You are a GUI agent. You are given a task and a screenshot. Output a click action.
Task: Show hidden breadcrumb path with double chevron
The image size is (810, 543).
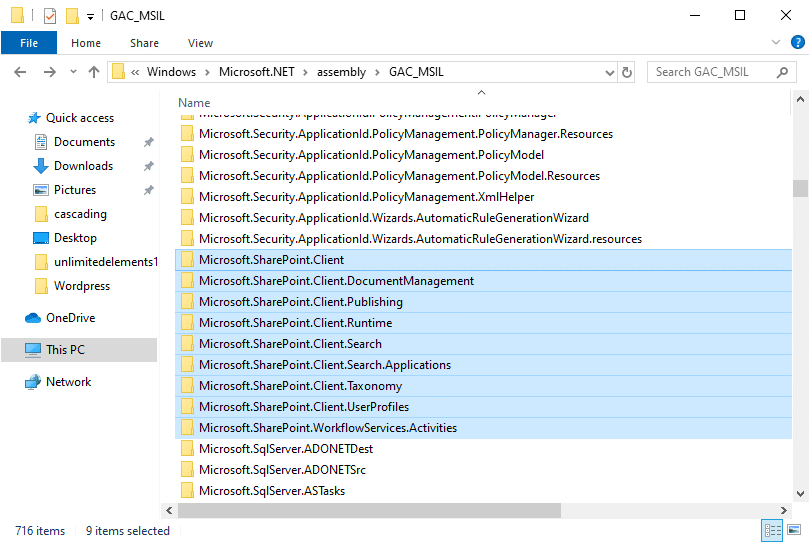coord(135,72)
